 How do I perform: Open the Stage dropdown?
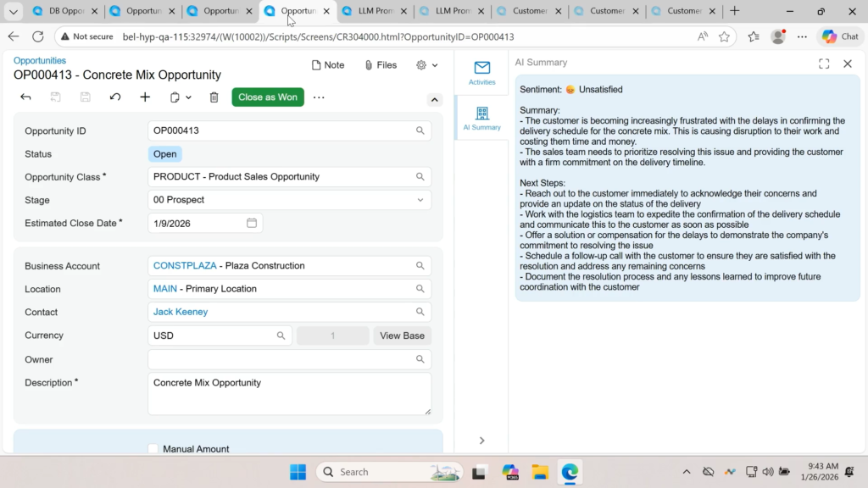[420, 200]
